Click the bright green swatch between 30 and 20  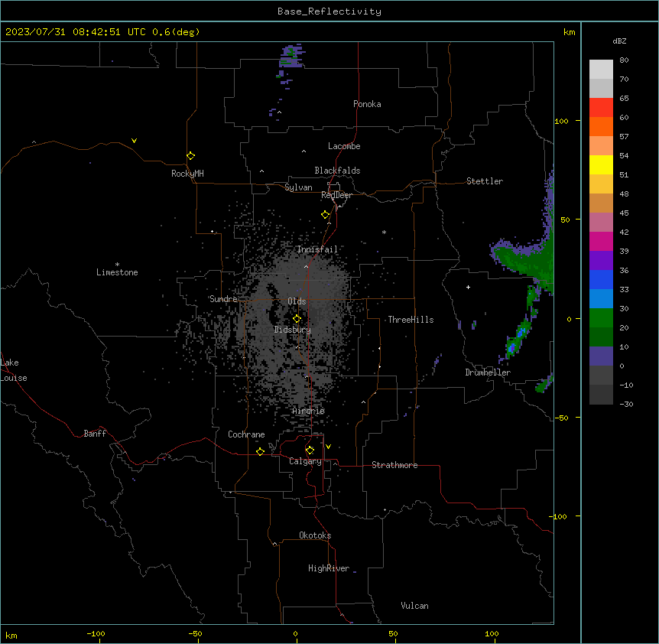(601, 318)
